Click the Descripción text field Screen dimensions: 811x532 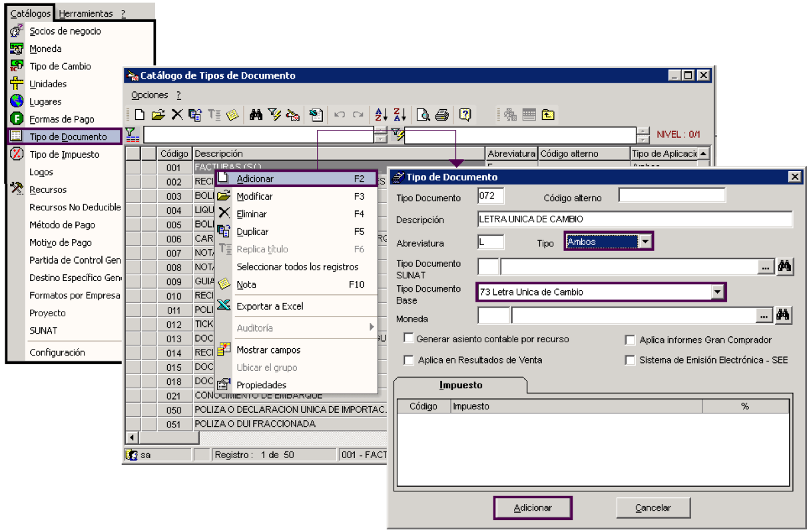[x=635, y=219]
